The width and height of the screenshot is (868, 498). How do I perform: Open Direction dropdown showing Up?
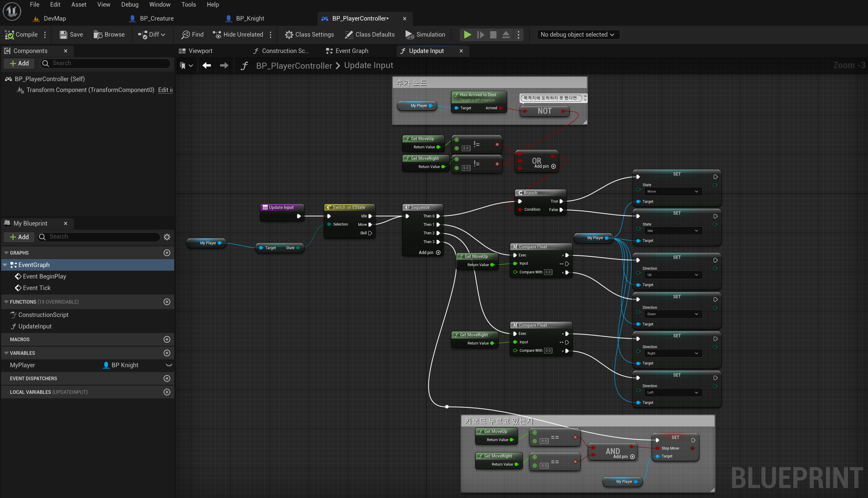pyautogui.click(x=673, y=275)
